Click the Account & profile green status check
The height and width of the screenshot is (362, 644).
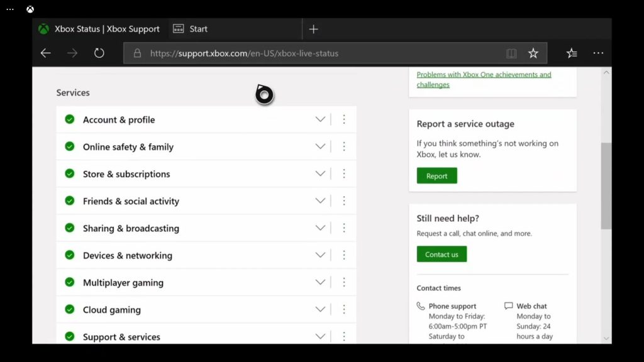tap(70, 119)
